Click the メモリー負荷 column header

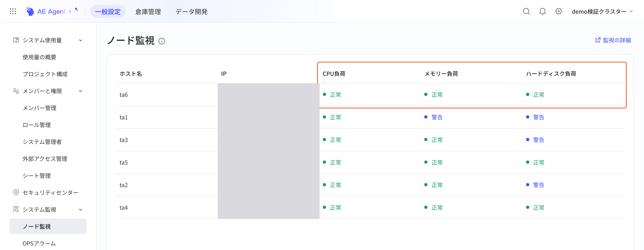(441, 74)
